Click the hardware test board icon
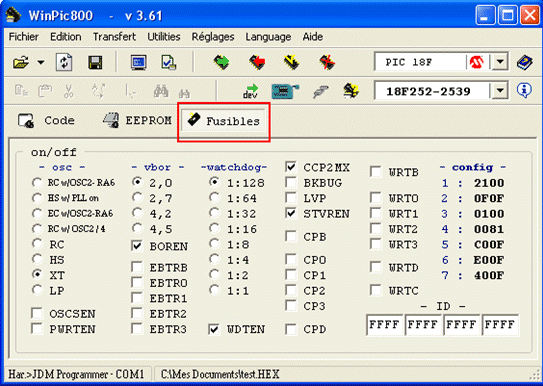 tap(285, 91)
